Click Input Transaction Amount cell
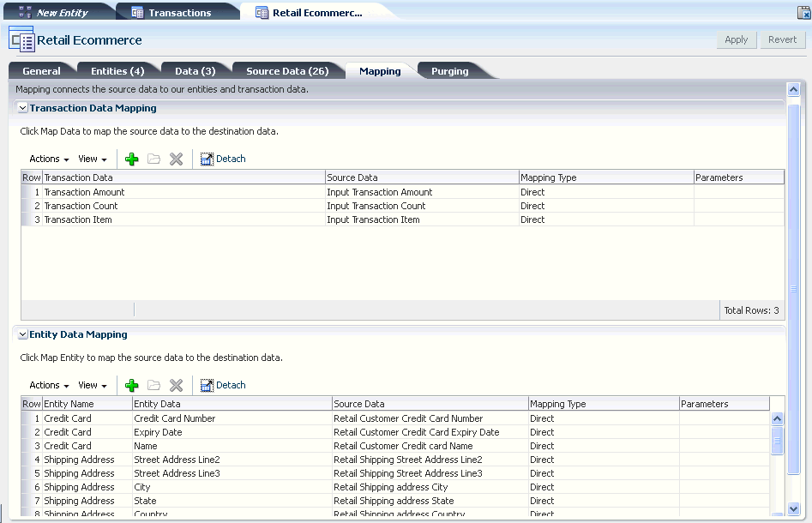The image size is (812, 523). [422, 192]
